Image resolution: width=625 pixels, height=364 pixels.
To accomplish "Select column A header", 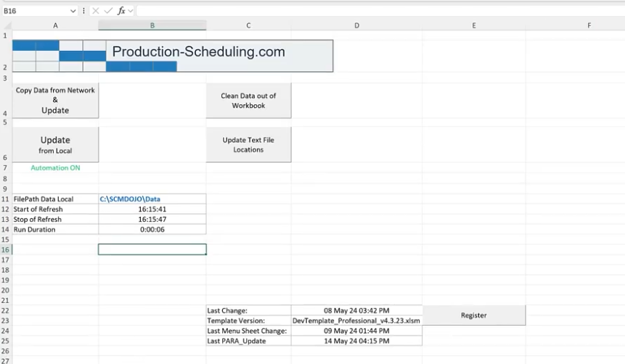I will pos(55,25).
